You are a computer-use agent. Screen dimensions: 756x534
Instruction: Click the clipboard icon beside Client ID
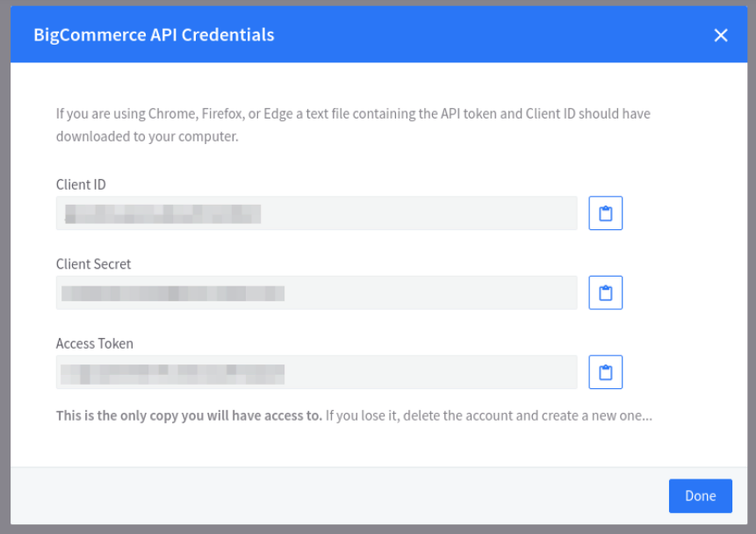(x=605, y=213)
